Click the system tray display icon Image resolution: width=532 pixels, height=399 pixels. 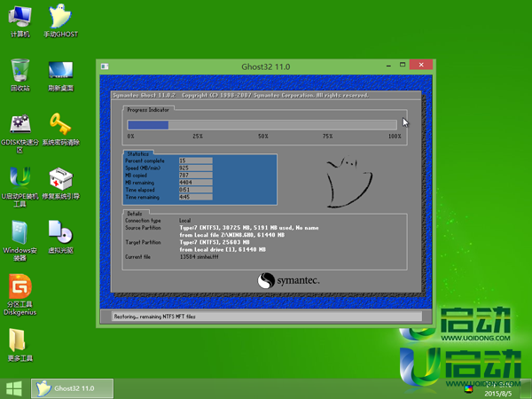click(x=468, y=389)
